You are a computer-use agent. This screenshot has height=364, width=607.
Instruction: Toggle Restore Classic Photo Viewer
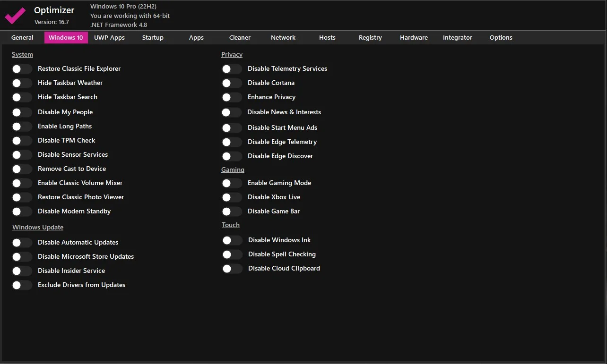[22, 197]
